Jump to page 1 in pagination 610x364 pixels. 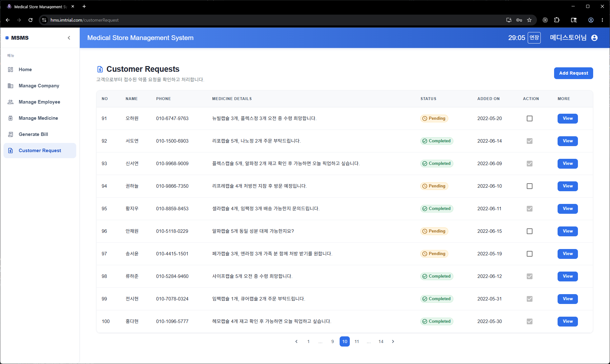point(308,341)
